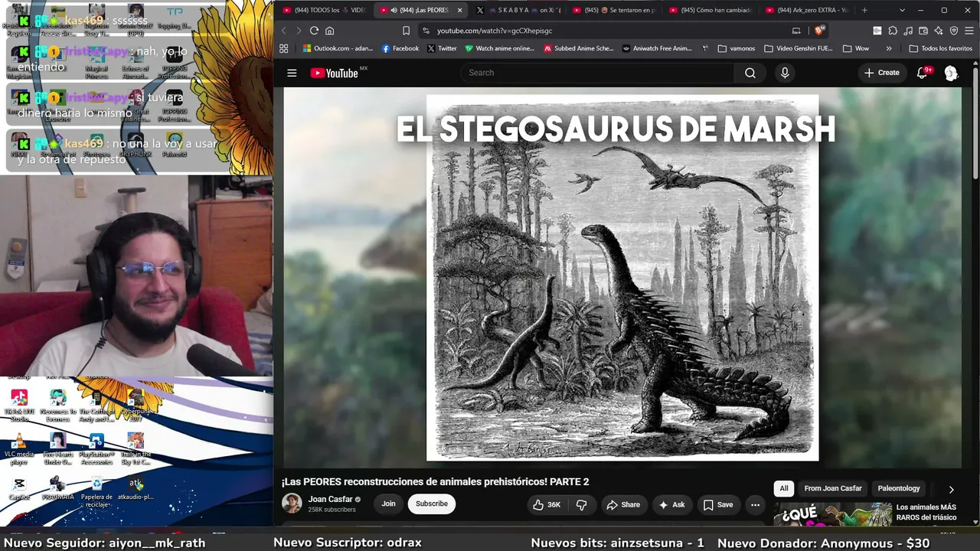Open the Twitter bookmark
This screenshot has width=980, height=551.
(x=442, y=48)
